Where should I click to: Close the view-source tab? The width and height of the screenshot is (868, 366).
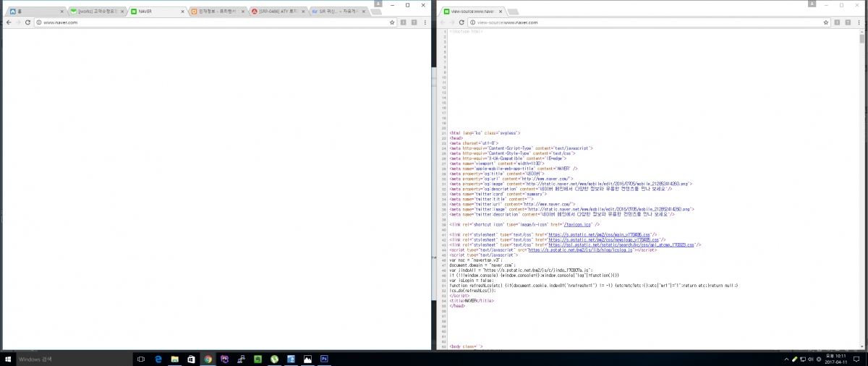coord(500,12)
